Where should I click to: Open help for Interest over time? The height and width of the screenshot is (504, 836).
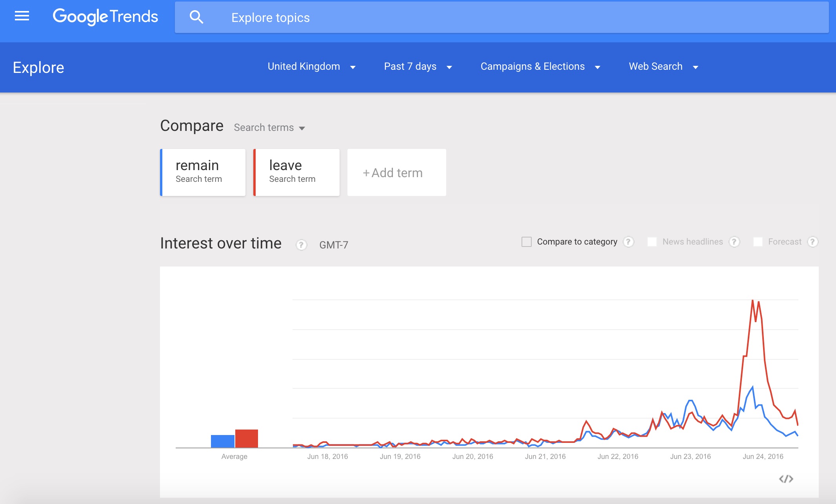[301, 245]
